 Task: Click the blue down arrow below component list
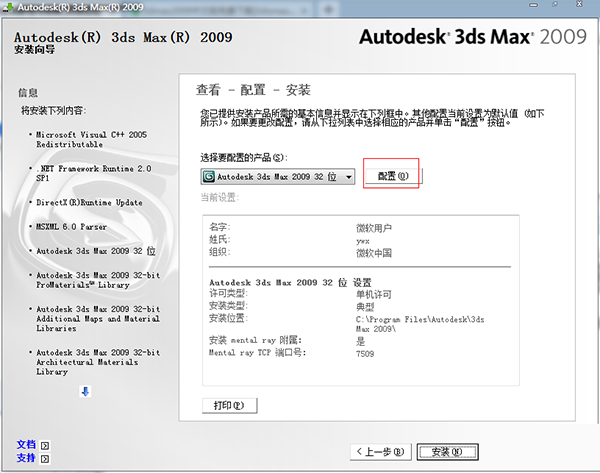coord(85,391)
